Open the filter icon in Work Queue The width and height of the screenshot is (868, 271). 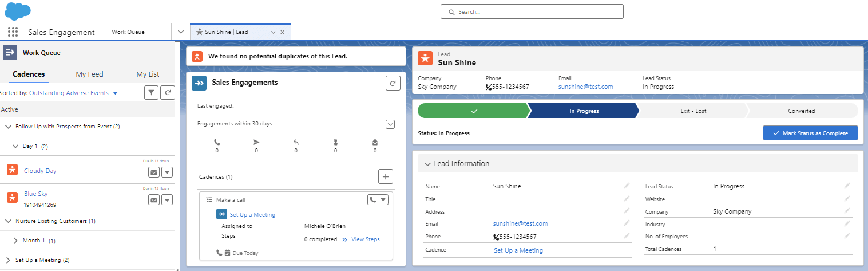[151, 92]
